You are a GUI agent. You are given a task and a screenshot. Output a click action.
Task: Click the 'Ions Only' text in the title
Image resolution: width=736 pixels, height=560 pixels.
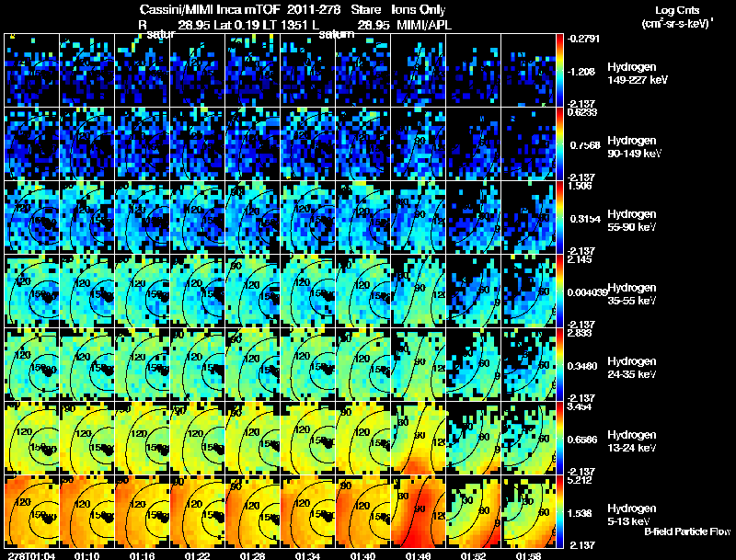pyautogui.click(x=419, y=9)
